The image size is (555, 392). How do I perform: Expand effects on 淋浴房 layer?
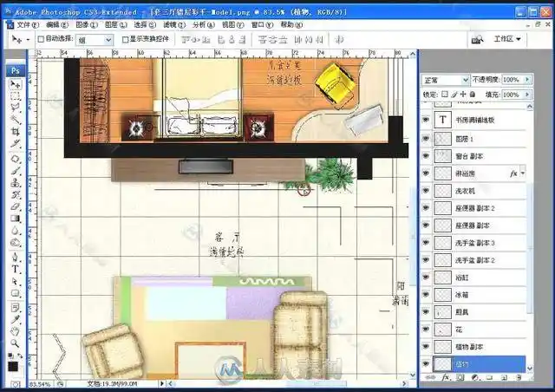[x=522, y=173]
